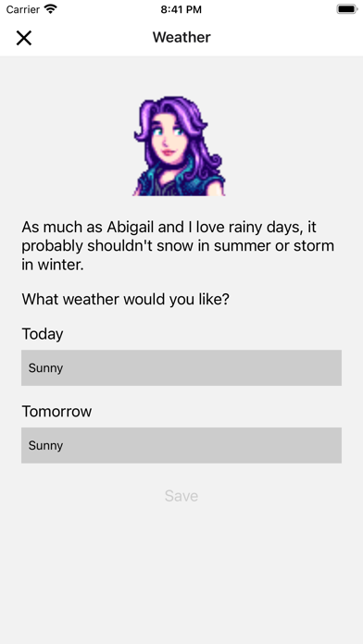Close the Weather screen with the X icon
The width and height of the screenshot is (363, 644).
[x=24, y=38]
